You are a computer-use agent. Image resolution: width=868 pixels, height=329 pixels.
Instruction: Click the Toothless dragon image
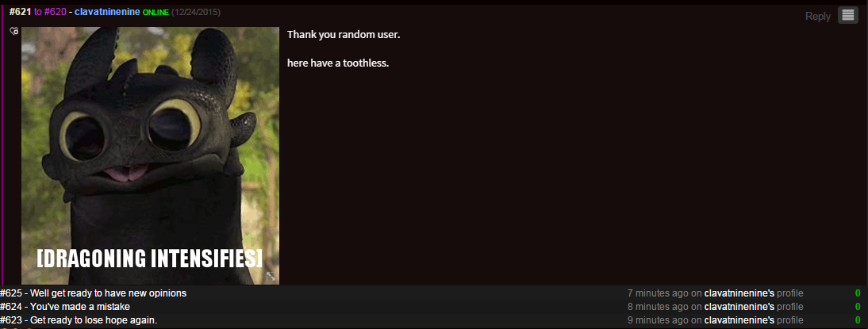[150, 155]
